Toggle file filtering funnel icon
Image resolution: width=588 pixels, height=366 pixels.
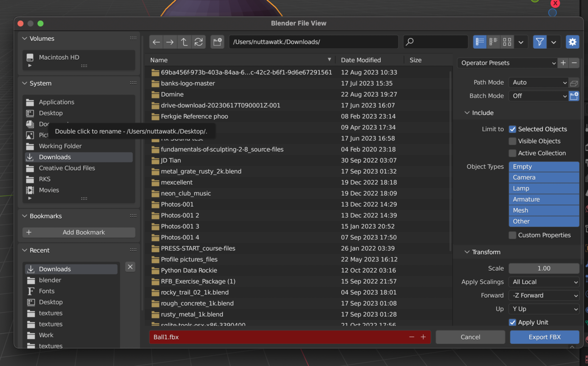540,42
